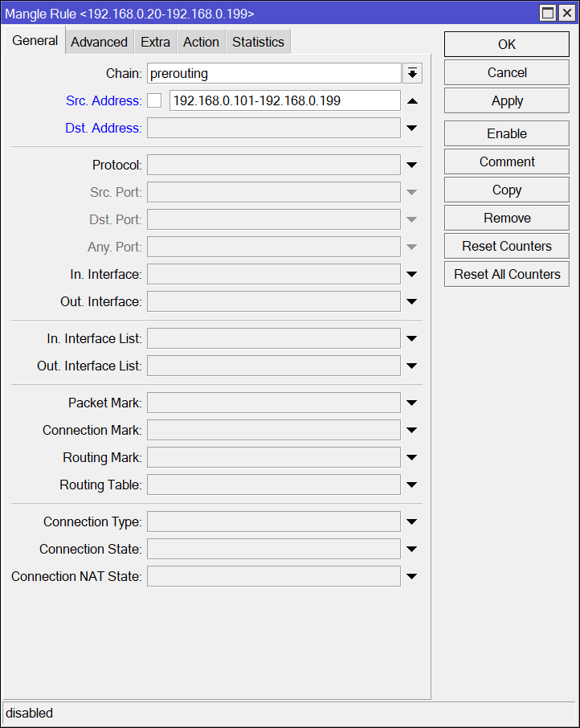Expand the Connection State field
Screen dimensions: 580x728
click(x=412, y=550)
